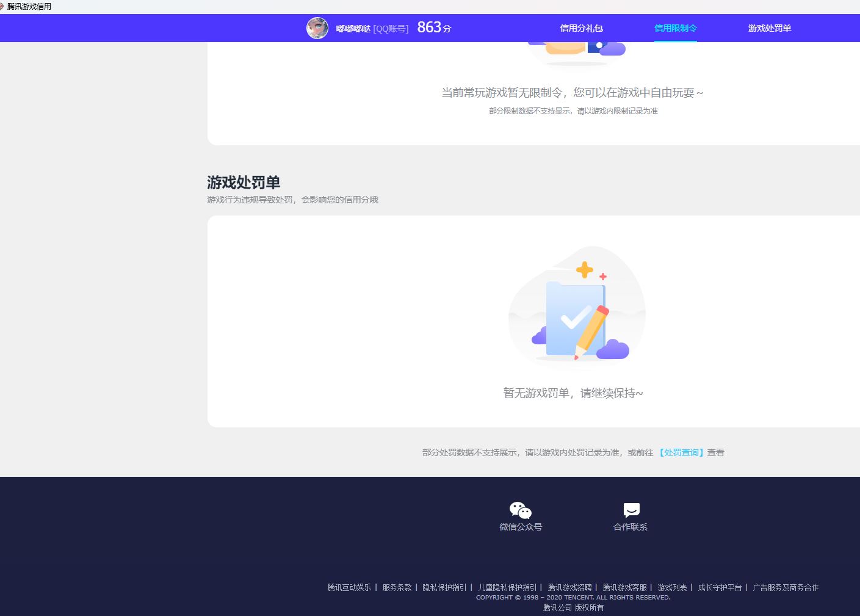Viewport: 860px width, 616px height.
Task: Click the 合作联系 chat bubble icon
Action: tap(631, 510)
